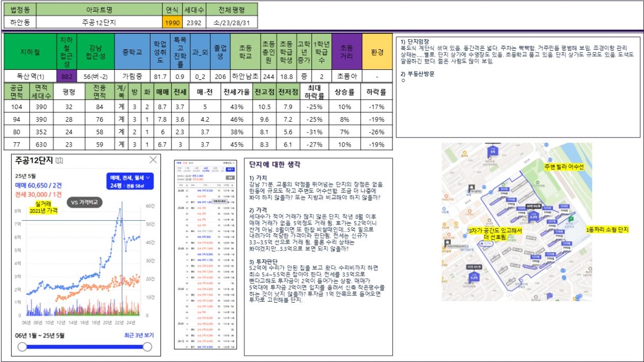Click the 최대 하락률 column header
Image resolution: width=644 pixels, height=362 pixels.
point(315,92)
